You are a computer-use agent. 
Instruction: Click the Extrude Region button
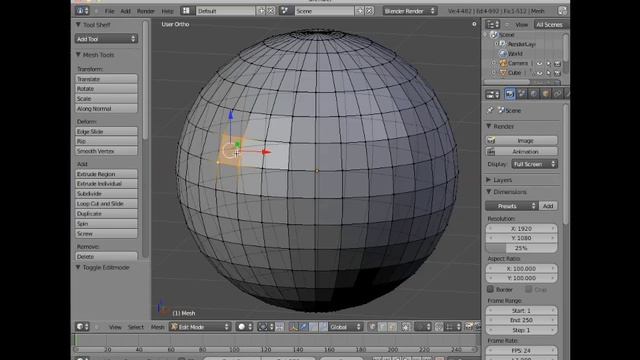point(106,174)
